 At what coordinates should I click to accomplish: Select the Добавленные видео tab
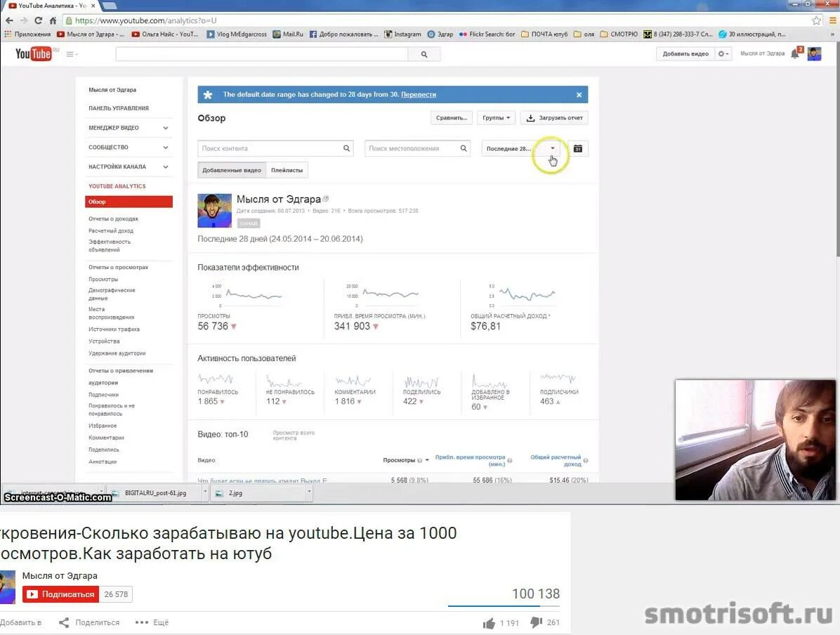pyautogui.click(x=232, y=171)
